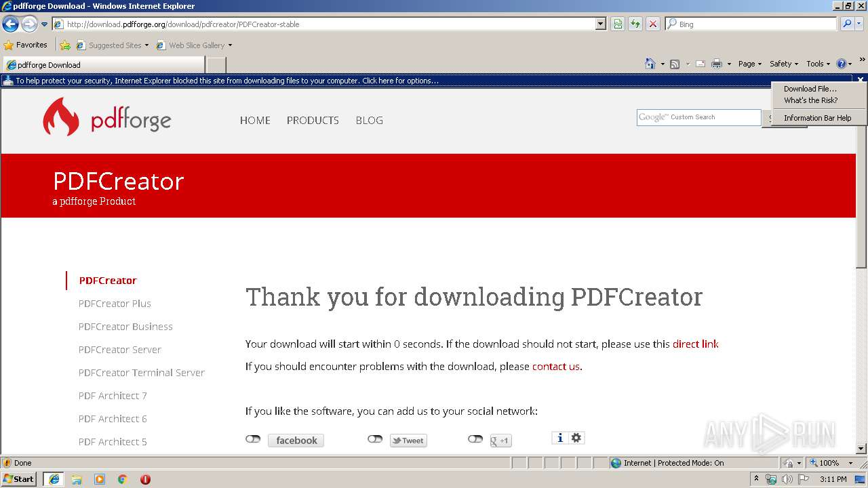
Task: Go back using the Back arrow button
Action: (x=10, y=24)
